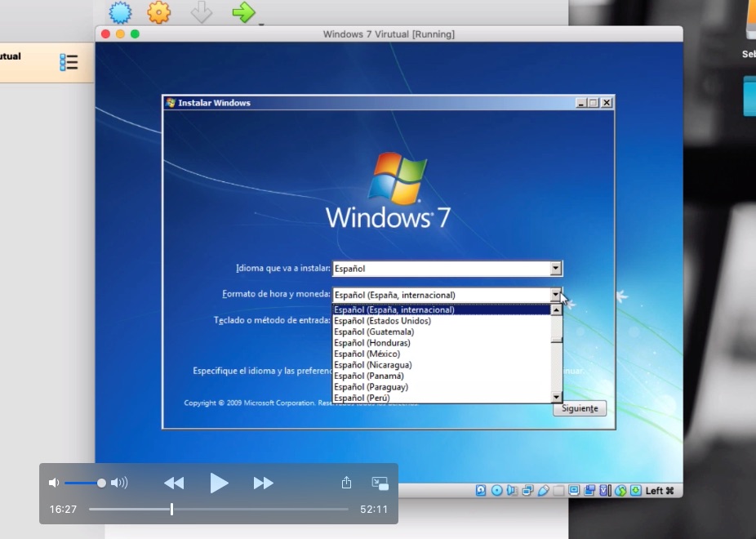Click the Idioma field showing Español

(447, 268)
